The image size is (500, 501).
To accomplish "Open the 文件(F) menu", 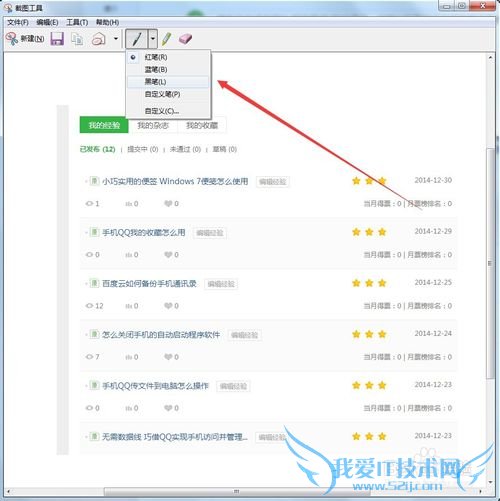I will 18,22.
